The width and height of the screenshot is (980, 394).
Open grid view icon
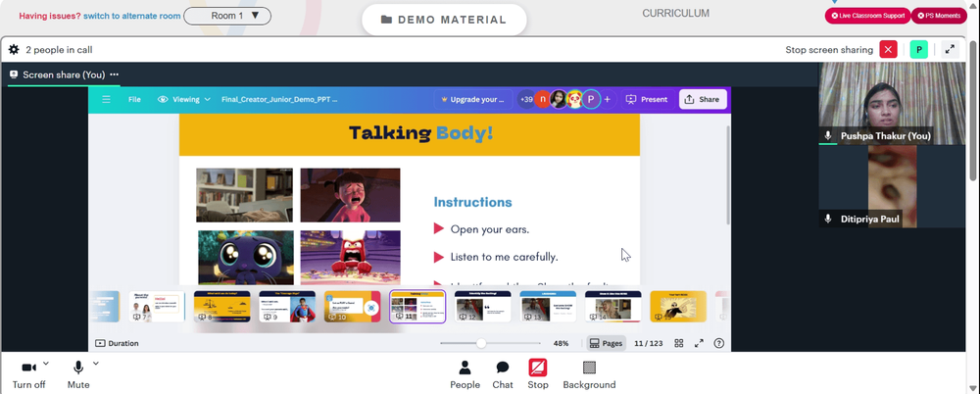[679, 343]
